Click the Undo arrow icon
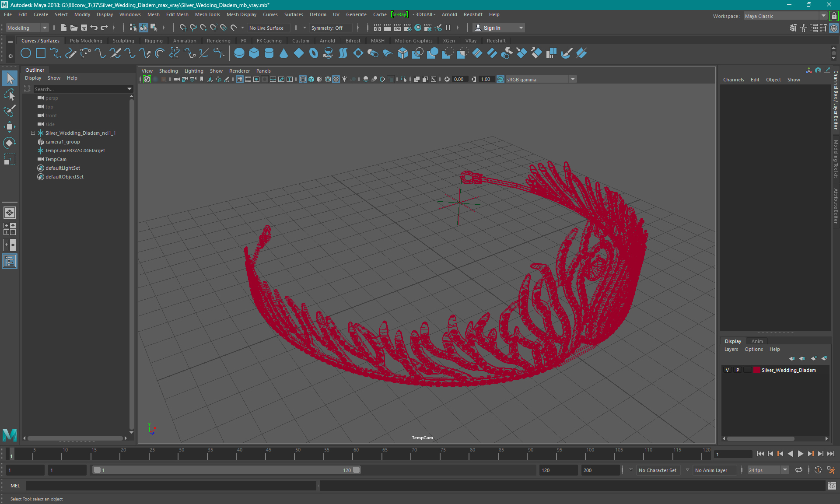 [x=94, y=28]
